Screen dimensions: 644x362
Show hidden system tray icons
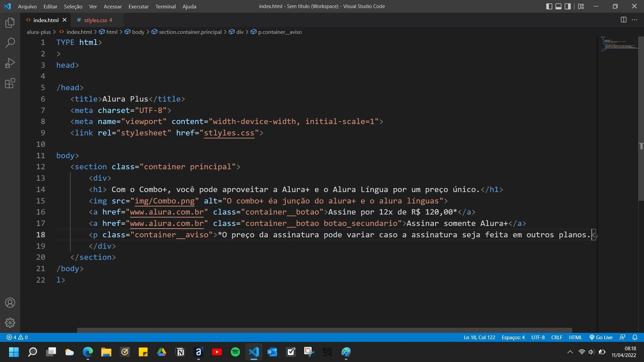[570, 352]
